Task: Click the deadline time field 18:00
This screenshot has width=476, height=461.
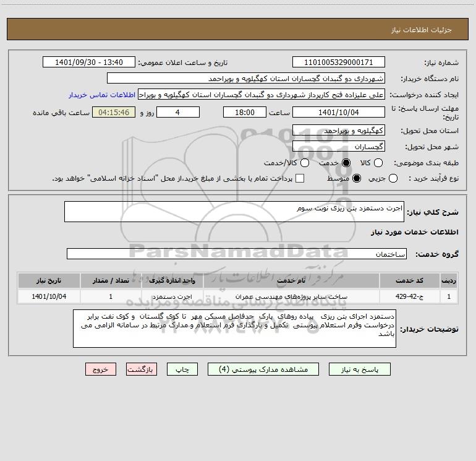Action: pyautogui.click(x=245, y=113)
